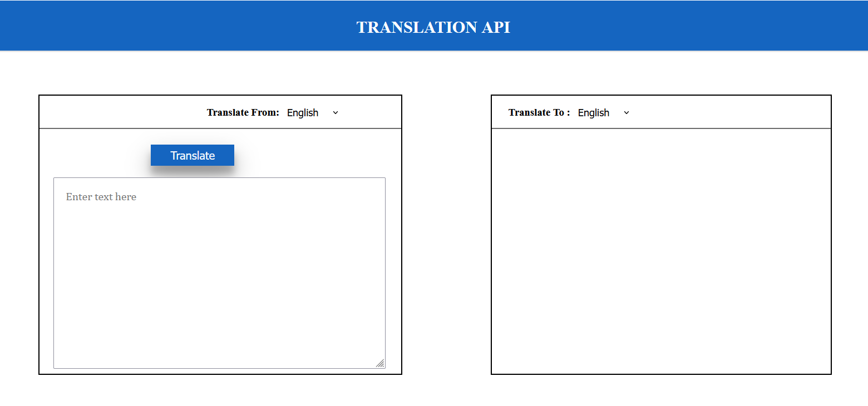Click the textarea resize grip handle
Viewport: 868px width, 406px height.
(x=381, y=364)
